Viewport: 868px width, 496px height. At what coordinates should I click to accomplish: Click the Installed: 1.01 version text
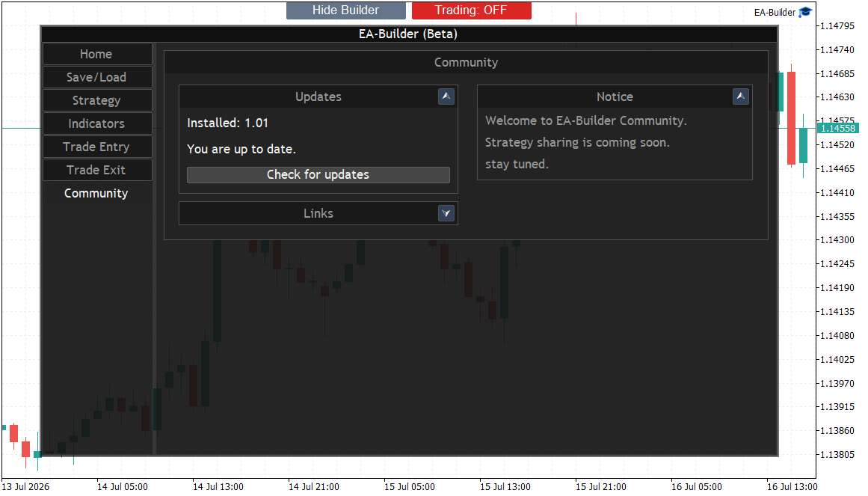pos(227,123)
